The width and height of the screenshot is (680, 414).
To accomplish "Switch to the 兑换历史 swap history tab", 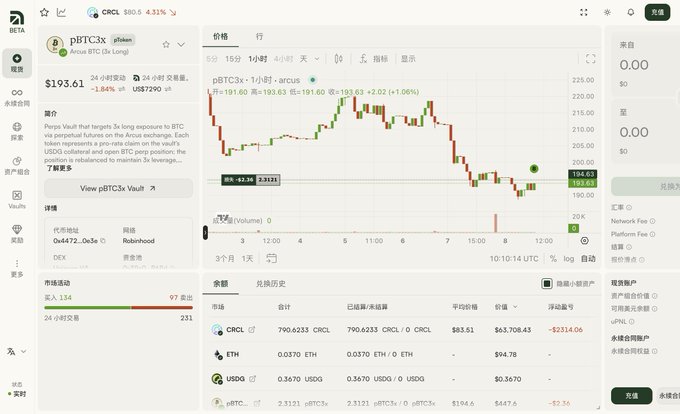I will [x=271, y=284].
